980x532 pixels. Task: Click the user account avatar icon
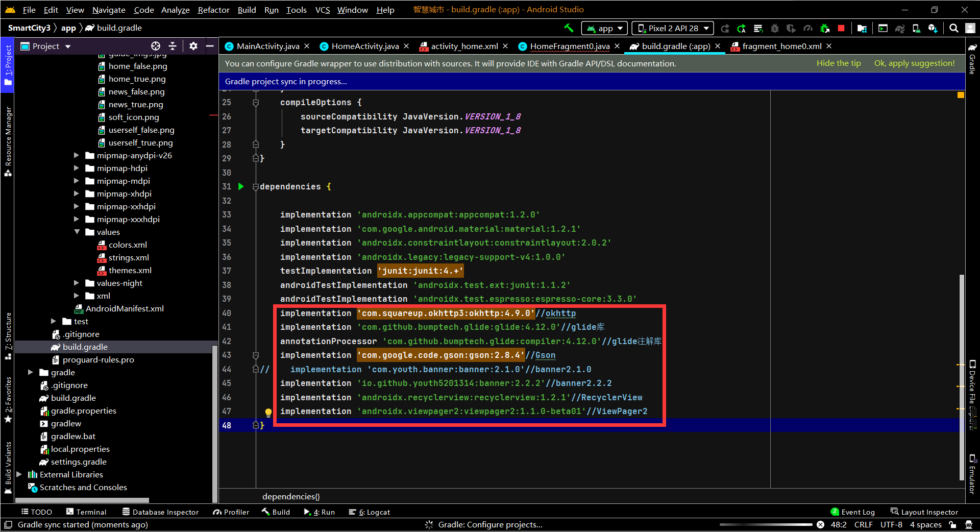[970, 28]
